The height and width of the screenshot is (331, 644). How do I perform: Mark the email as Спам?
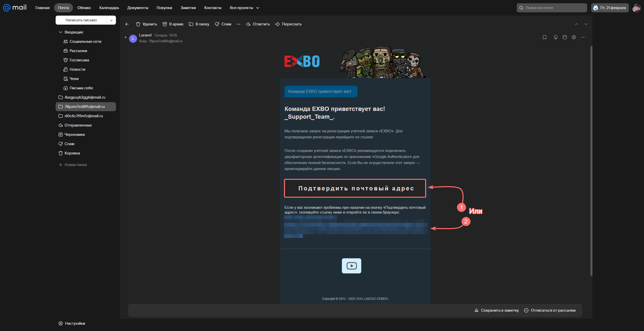223,24
